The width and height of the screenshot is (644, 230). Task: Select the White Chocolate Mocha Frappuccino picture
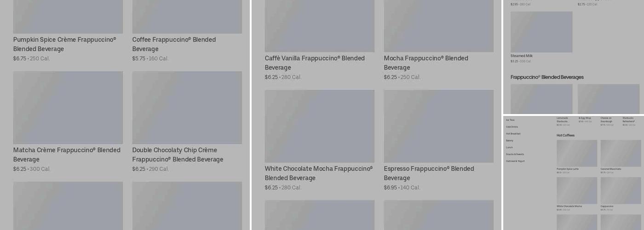click(x=320, y=126)
